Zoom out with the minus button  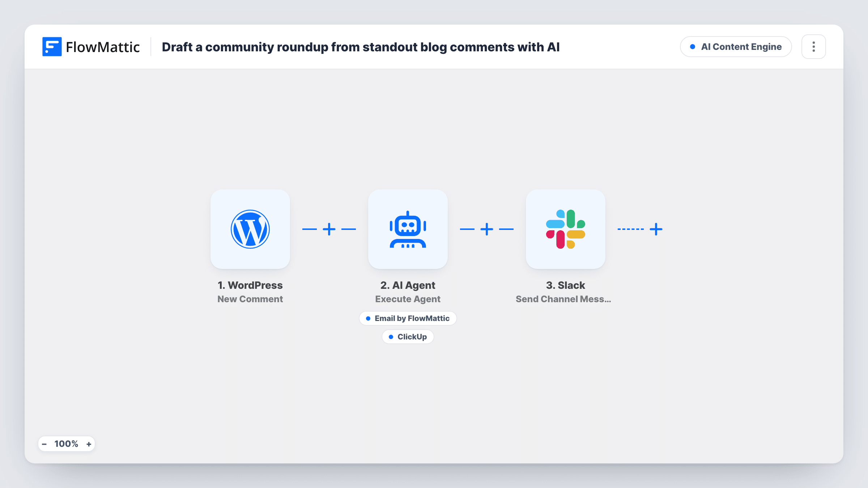click(44, 444)
